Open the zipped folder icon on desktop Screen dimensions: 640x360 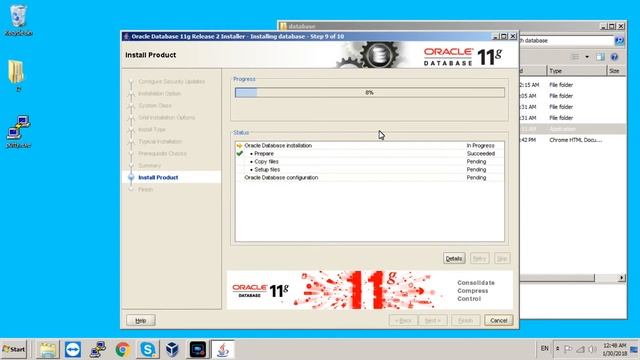pyautogui.click(x=17, y=75)
